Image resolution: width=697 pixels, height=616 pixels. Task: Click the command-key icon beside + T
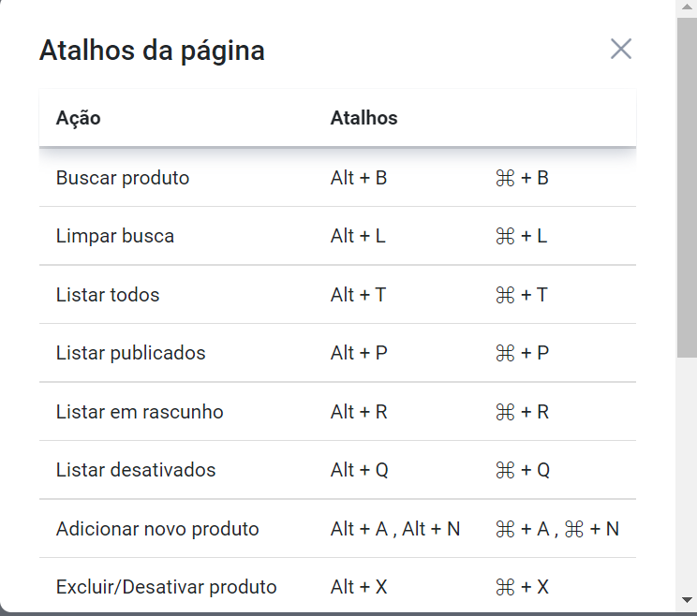point(505,295)
